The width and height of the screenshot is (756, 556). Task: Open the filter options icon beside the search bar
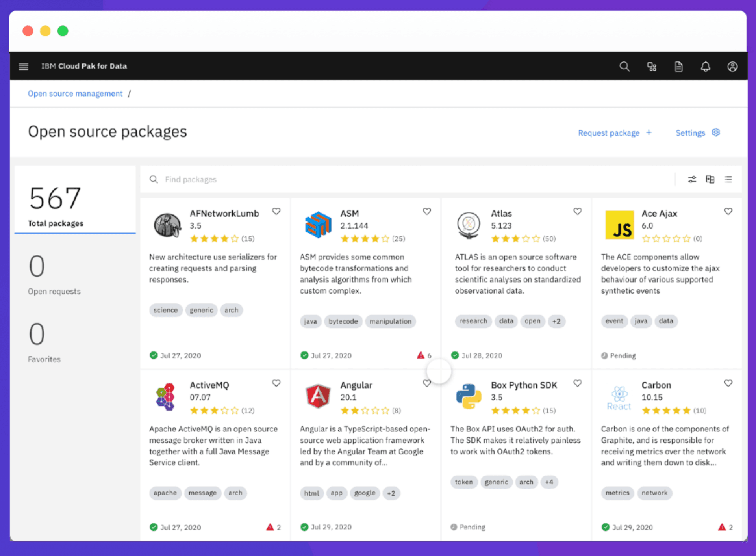692,179
